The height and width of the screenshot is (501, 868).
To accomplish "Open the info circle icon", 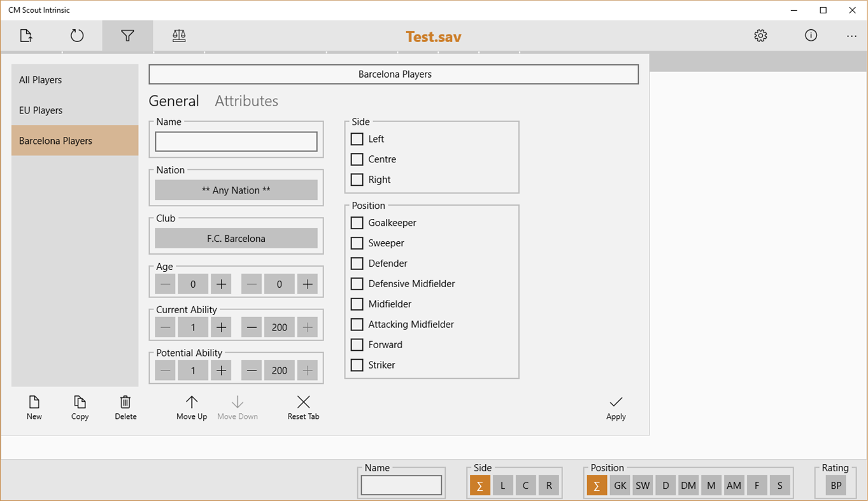I will pyautogui.click(x=811, y=36).
